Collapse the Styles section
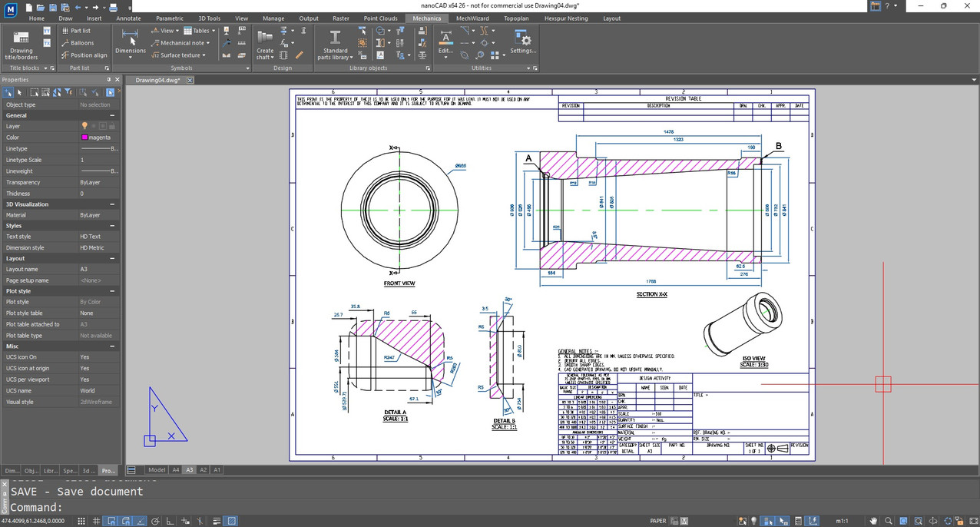Viewport: 980px width, 527px height. 112,226
